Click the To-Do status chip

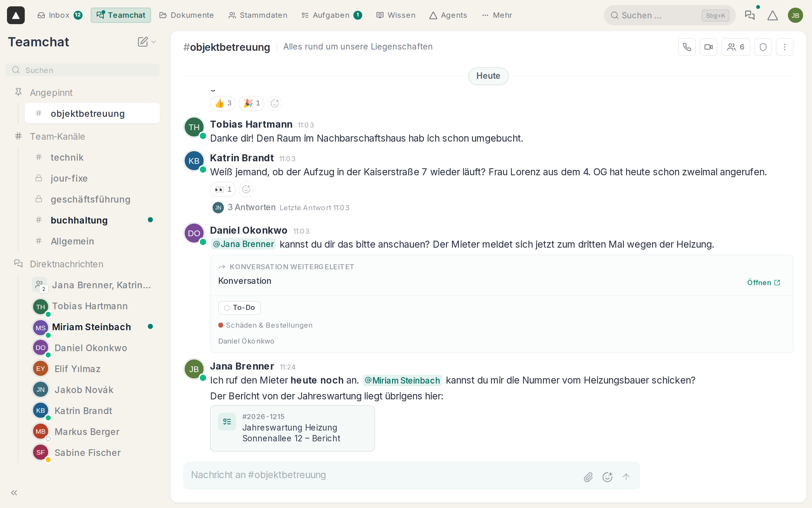click(x=239, y=308)
